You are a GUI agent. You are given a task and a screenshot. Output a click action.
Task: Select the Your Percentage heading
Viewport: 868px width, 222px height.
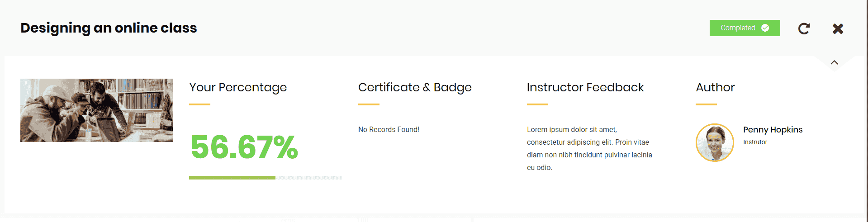tap(238, 87)
